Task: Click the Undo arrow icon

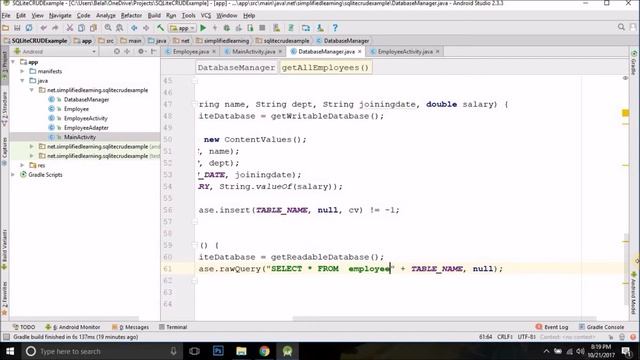Action: pos(43,28)
